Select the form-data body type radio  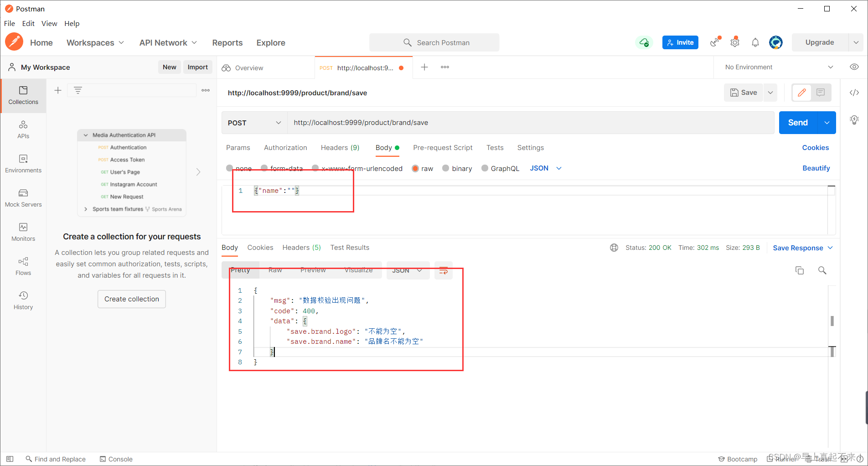coord(264,168)
